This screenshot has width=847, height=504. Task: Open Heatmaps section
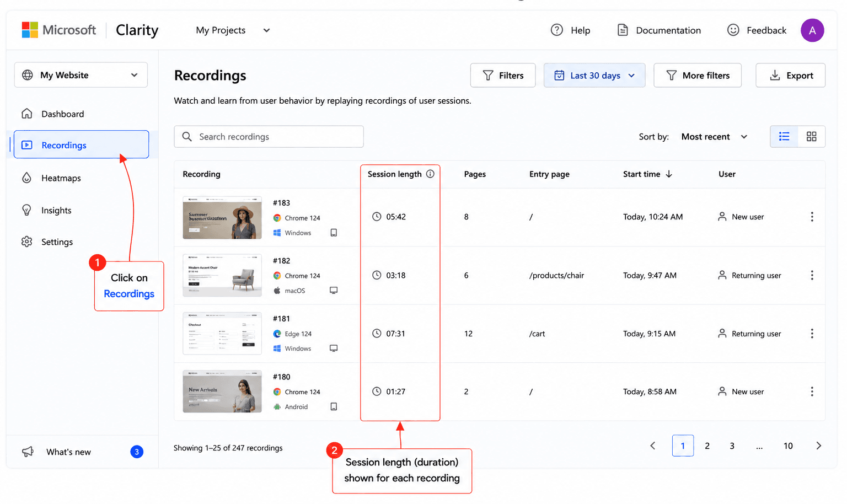pos(51,178)
